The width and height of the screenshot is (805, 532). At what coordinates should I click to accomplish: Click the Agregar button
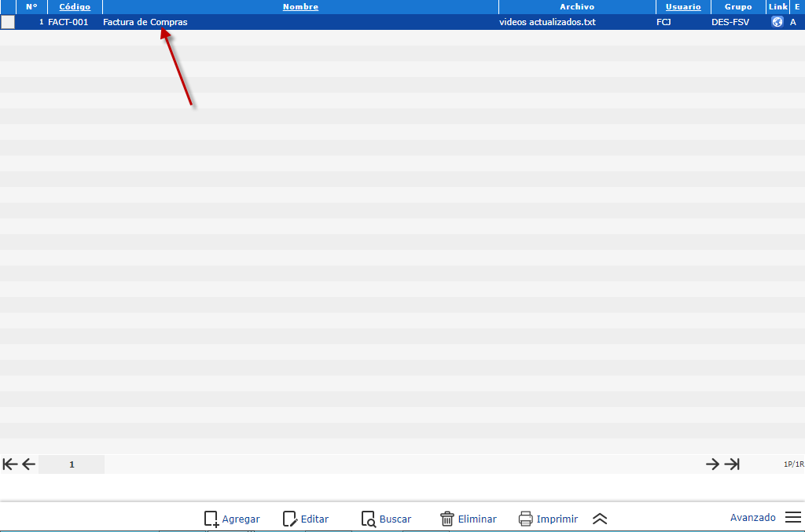[232, 519]
